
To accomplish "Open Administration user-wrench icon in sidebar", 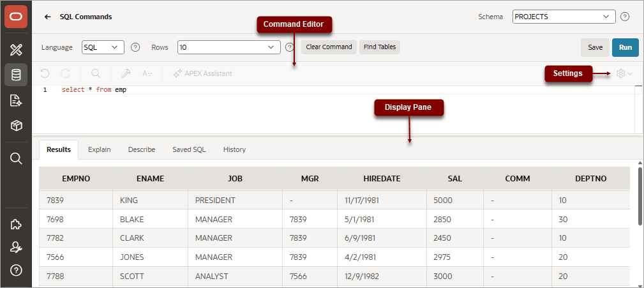I will (x=16, y=247).
